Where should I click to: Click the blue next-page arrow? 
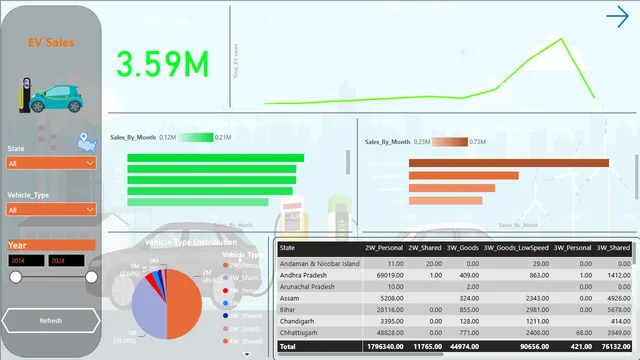tap(617, 17)
